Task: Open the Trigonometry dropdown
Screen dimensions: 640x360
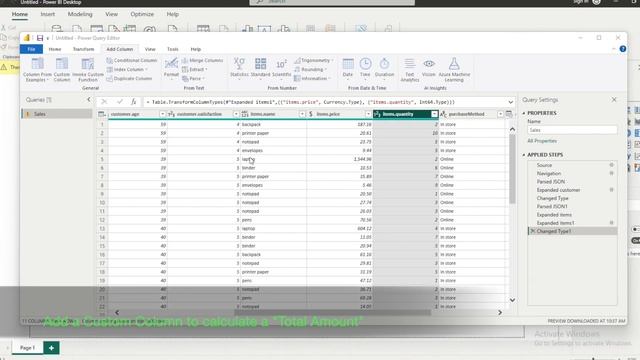Action: pos(313,60)
